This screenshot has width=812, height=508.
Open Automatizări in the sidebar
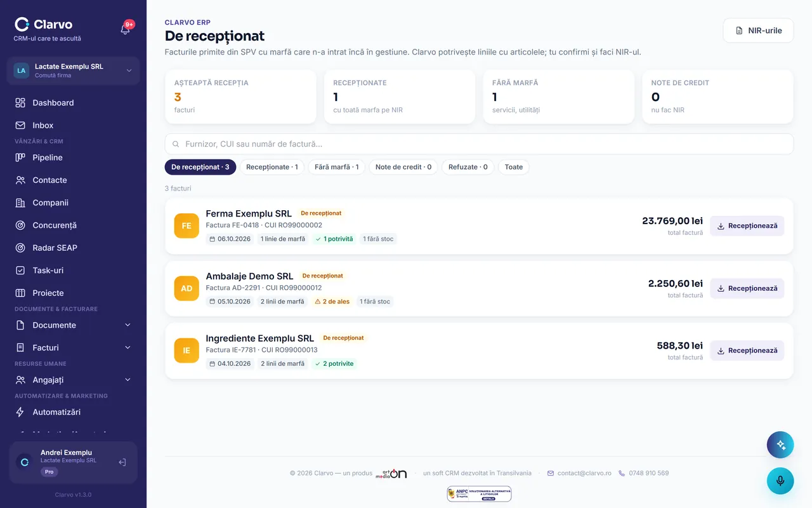pyautogui.click(x=73, y=412)
